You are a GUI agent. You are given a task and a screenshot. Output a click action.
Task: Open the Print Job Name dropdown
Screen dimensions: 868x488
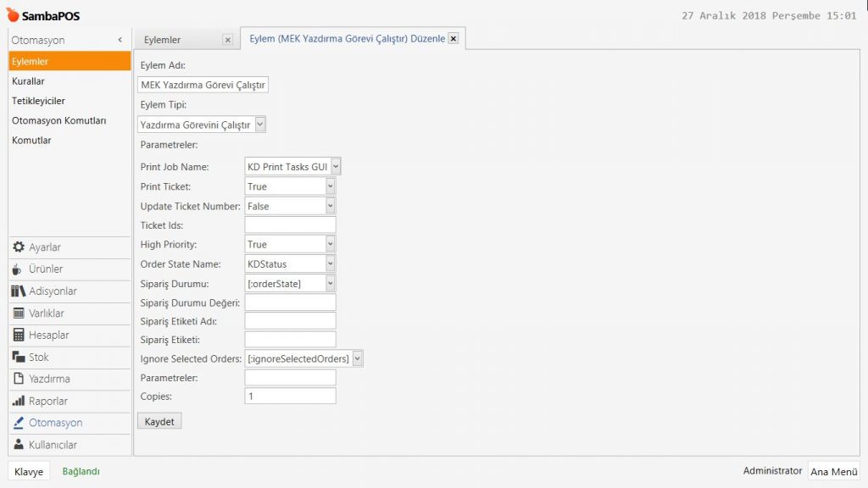(x=336, y=167)
